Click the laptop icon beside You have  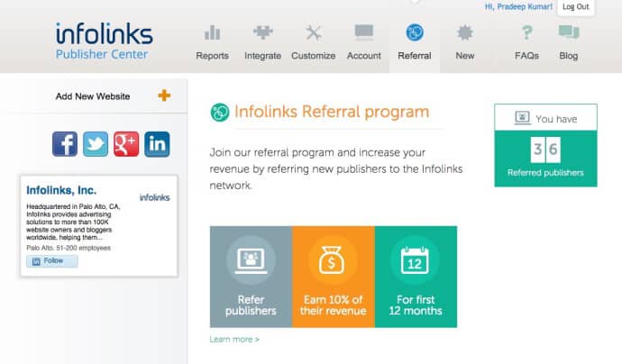pyautogui.click(x=523, y=118)
